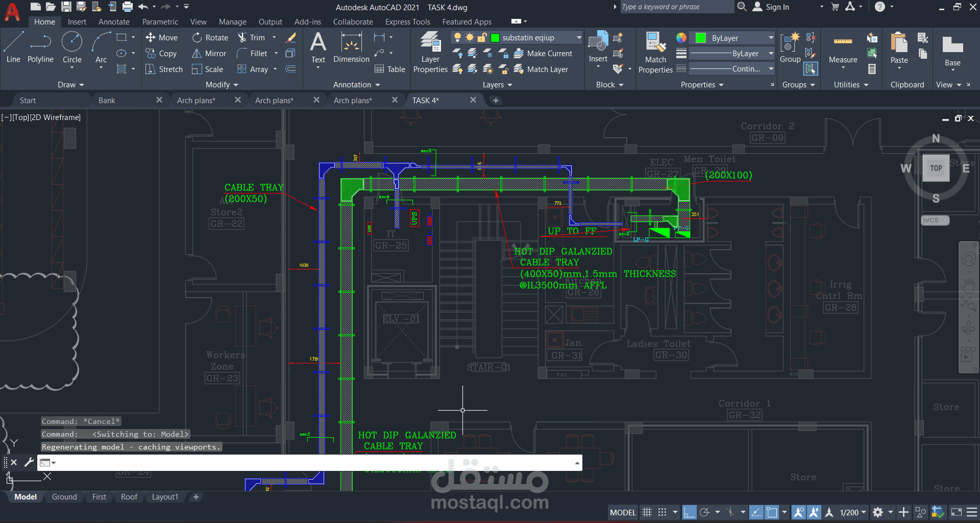Click the Fillet tool
Screen dimensions: 980x523
tap(252, 53)
